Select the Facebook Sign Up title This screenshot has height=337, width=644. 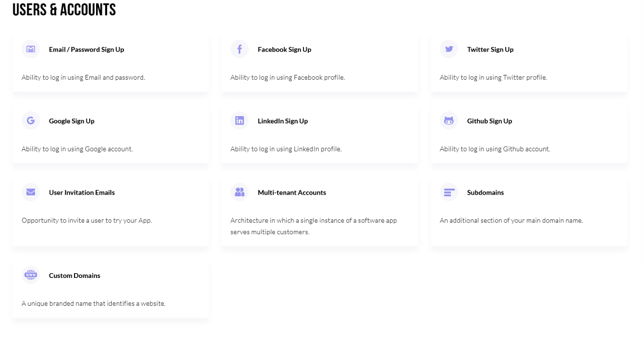click(x=285, y=50)
